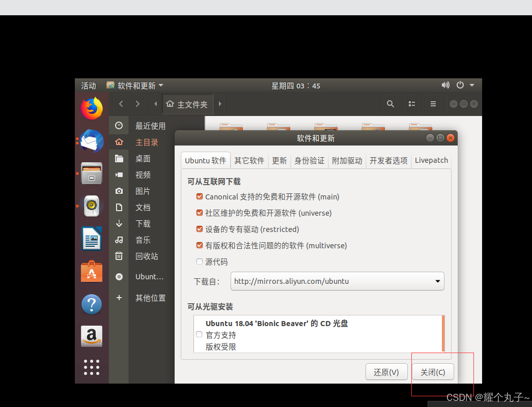Image resolution: width=532 pixels, height=407 pixels.
Task: Click the trash icon beside 回收站
Action: pos(119,256)
